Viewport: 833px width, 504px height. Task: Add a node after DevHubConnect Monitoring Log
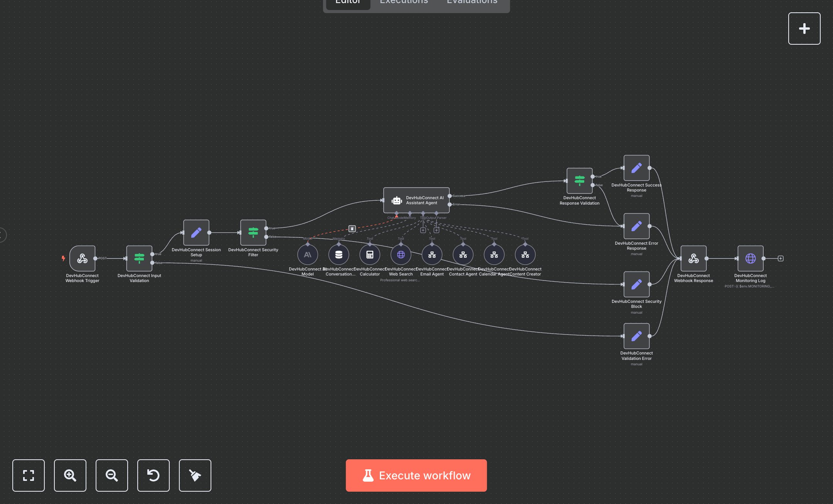[x=781, y=259]
